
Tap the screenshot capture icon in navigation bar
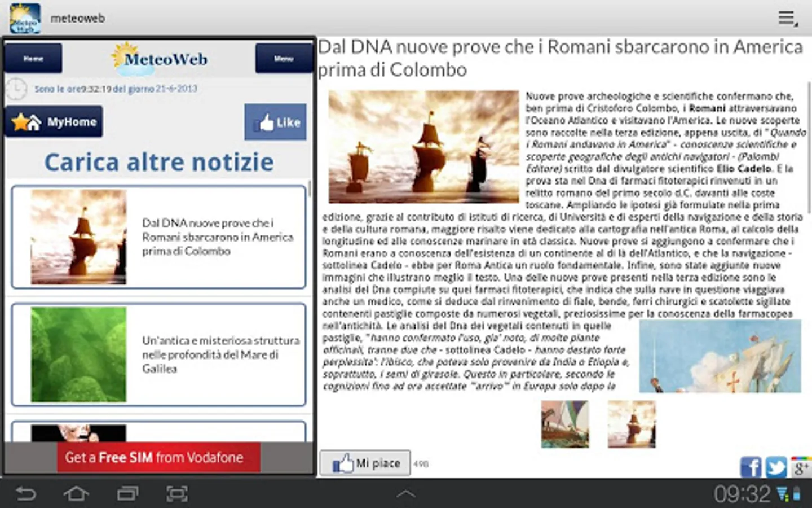(x=178, y=494)
